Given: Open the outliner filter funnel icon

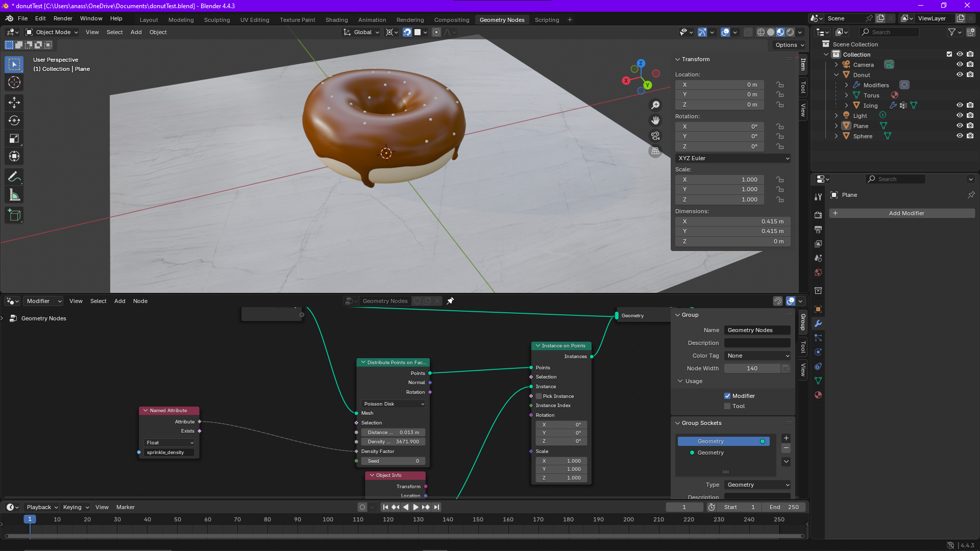Looking at the screenshot, I should pos(952,32).
